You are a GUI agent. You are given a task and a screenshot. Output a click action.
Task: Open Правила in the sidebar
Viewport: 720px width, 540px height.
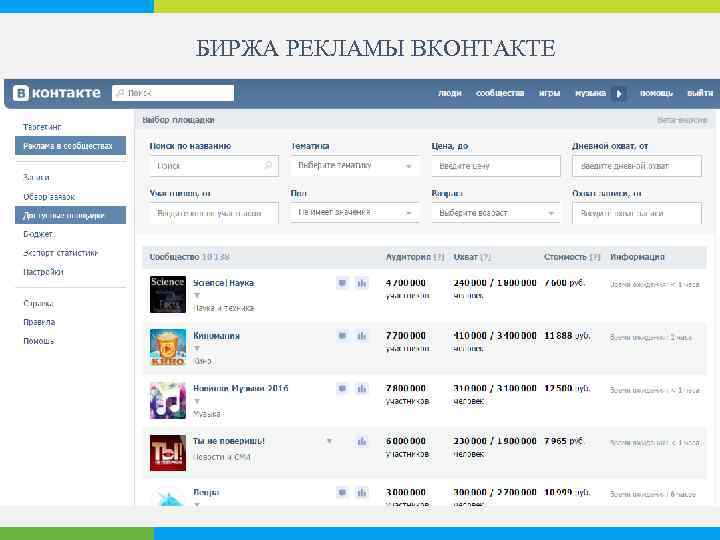point(39,322)
